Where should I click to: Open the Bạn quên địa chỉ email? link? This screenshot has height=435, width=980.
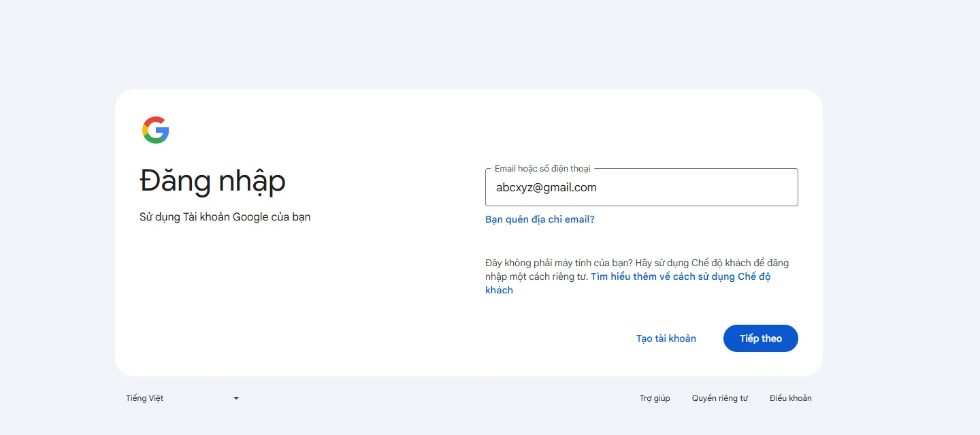(x=540, y=219)
